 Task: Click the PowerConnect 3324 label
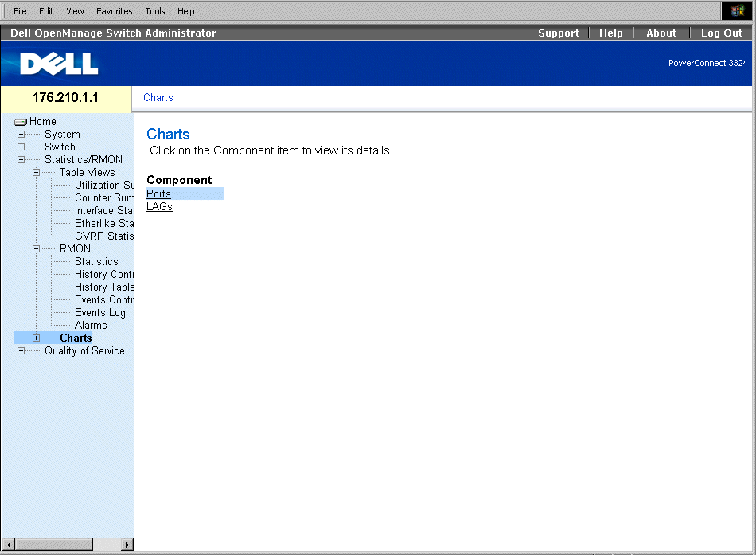[707, 63]
